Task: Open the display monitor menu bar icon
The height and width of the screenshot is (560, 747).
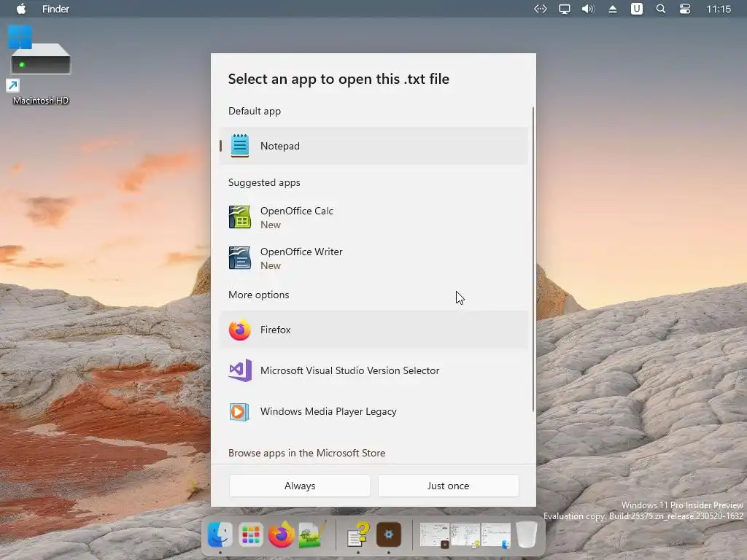Action: [x=565, y=9]
